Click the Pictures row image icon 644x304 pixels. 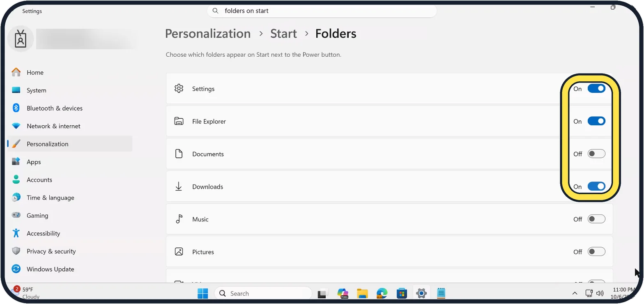(179, 252)
